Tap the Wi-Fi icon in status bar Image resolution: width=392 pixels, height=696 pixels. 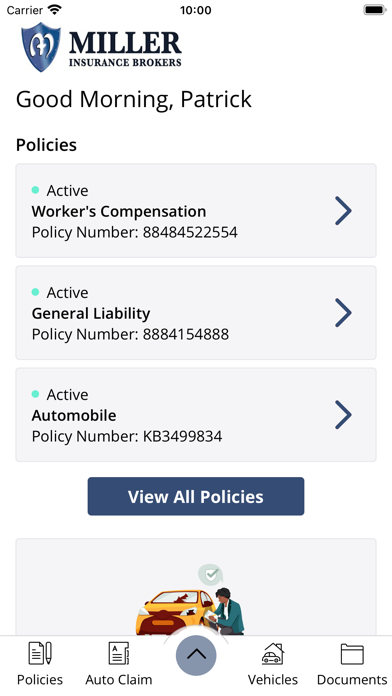[55, 9]
